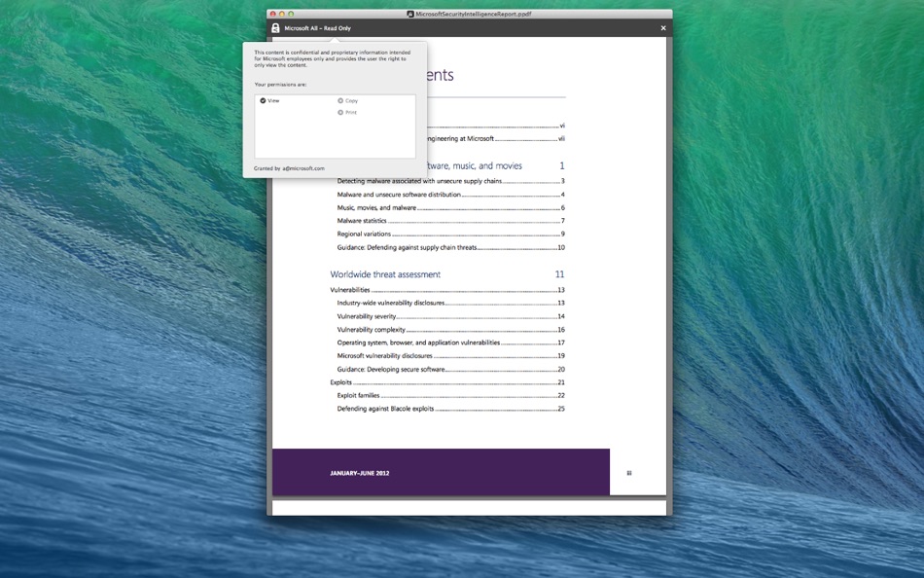Open "Microsoft vulnerability disclosures" entry

[x=450, y=355]
